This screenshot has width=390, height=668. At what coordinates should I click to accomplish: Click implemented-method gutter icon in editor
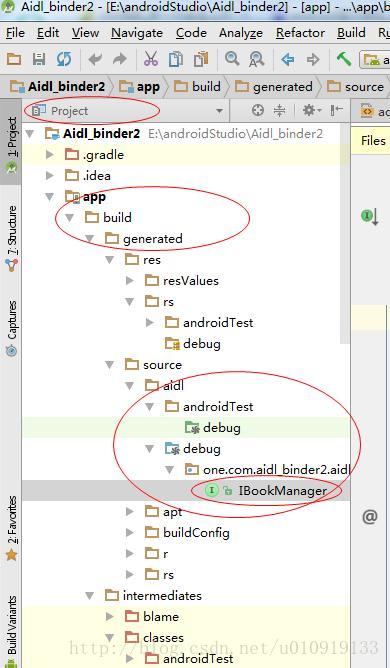[370, 216]
